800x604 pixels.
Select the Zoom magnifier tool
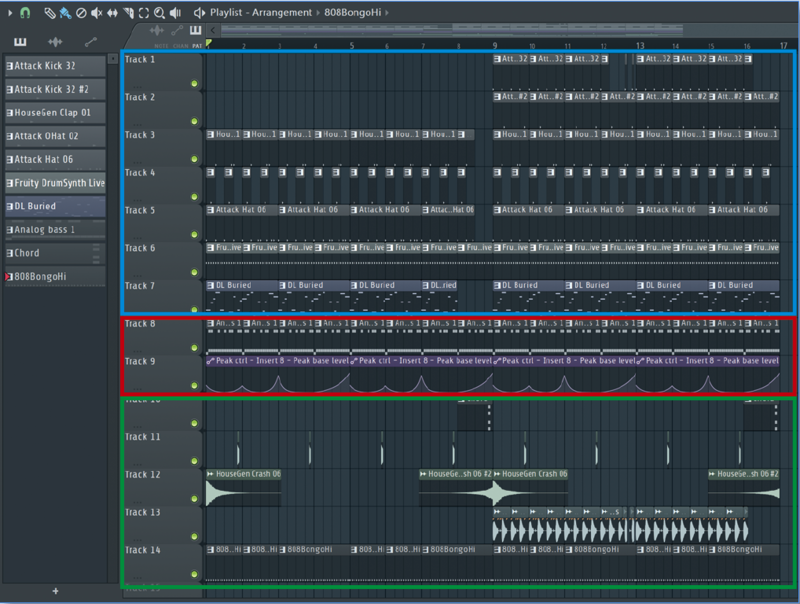[160, 13]
